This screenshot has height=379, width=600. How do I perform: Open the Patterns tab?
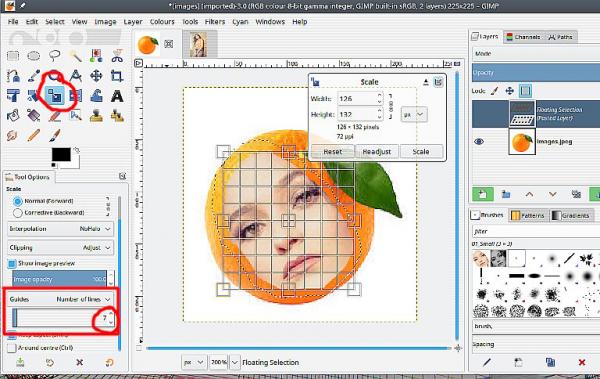click(x=528, y=216)
